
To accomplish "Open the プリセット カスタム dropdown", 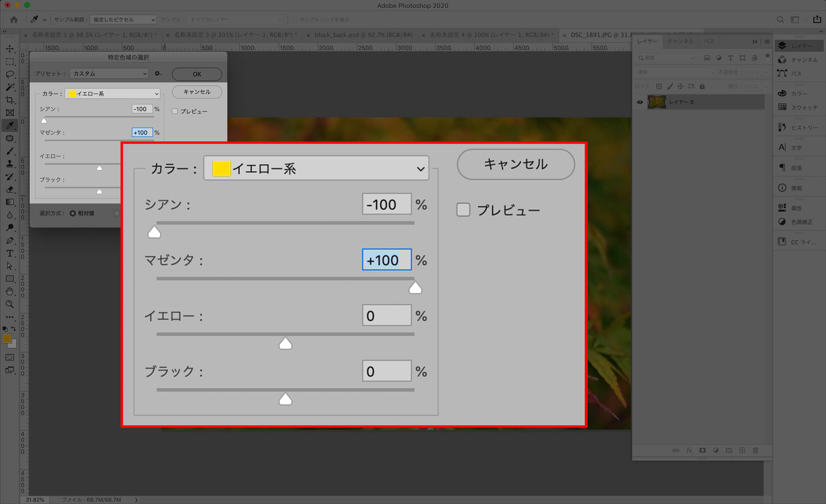I will point(109,73).
